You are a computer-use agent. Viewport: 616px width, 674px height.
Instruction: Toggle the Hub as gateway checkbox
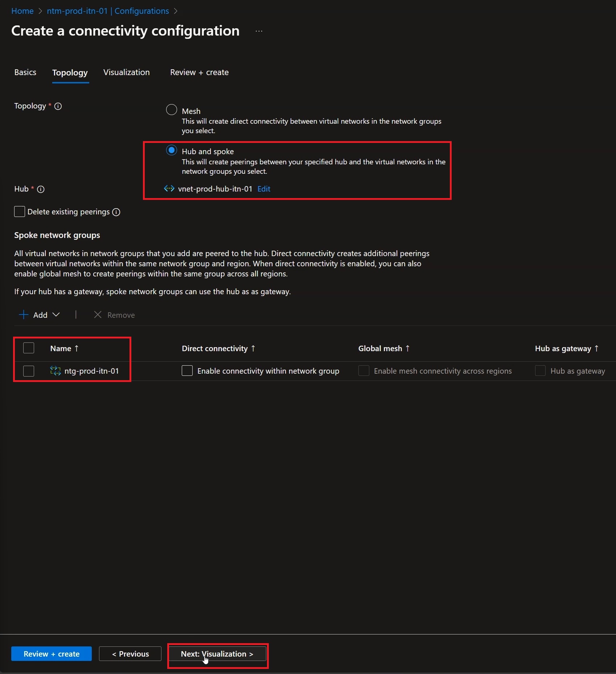point(540,370)
